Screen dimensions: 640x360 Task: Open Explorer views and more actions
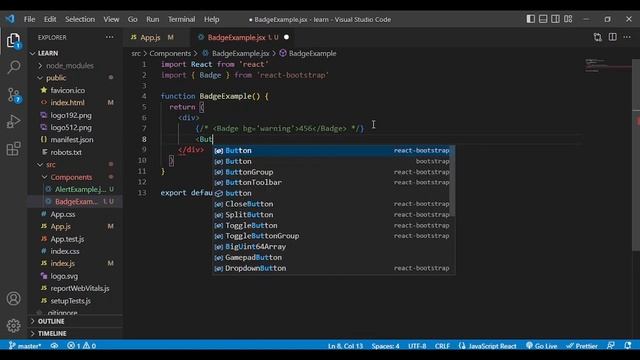coord(110,37)
